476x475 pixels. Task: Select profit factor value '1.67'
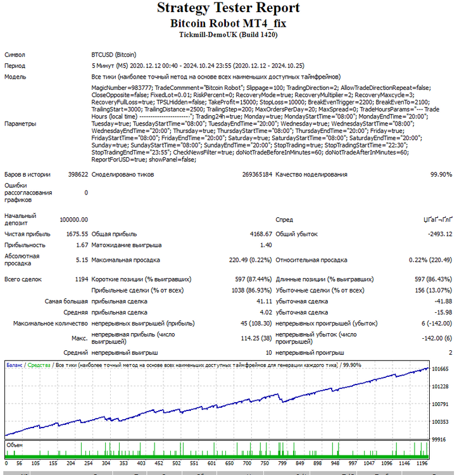82,245
